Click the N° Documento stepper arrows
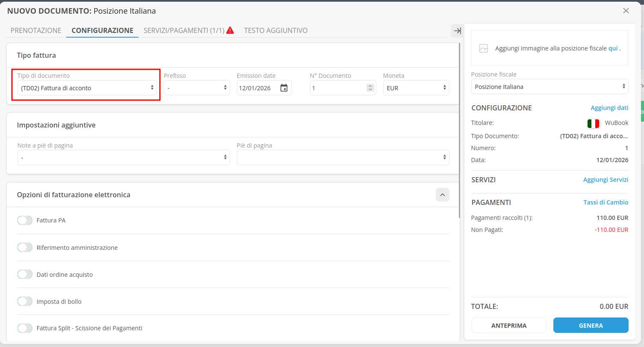This screenshot has width=644, height=347. point(370,88)
